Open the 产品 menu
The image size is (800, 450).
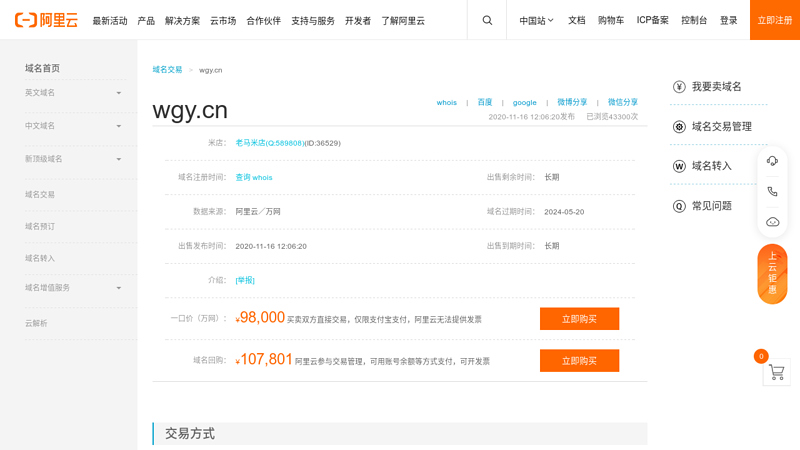(146, 21)
